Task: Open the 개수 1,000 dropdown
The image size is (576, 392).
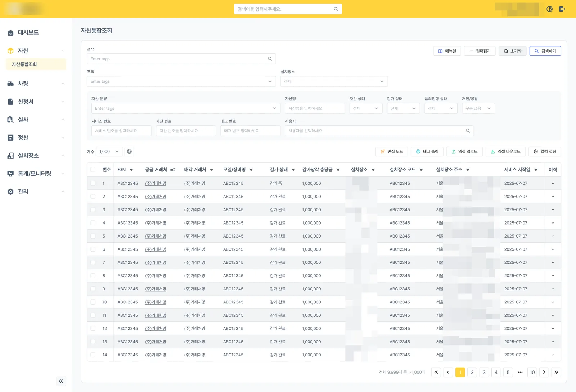Action: [x=109, y=152]
